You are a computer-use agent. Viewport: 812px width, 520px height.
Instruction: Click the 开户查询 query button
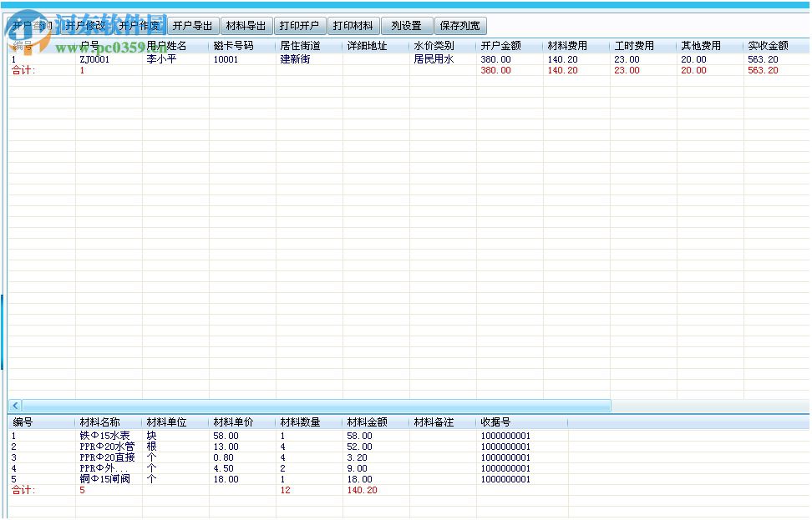click(32, 25)
